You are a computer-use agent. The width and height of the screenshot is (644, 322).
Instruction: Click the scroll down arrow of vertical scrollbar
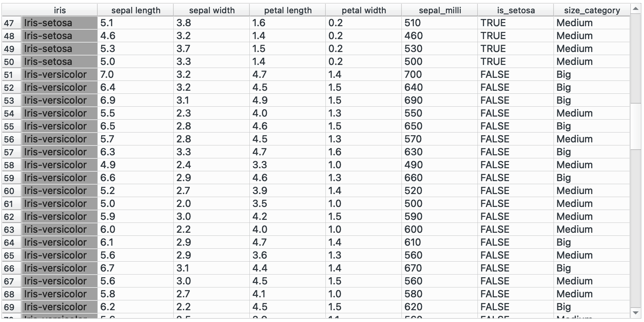(636, 313)
